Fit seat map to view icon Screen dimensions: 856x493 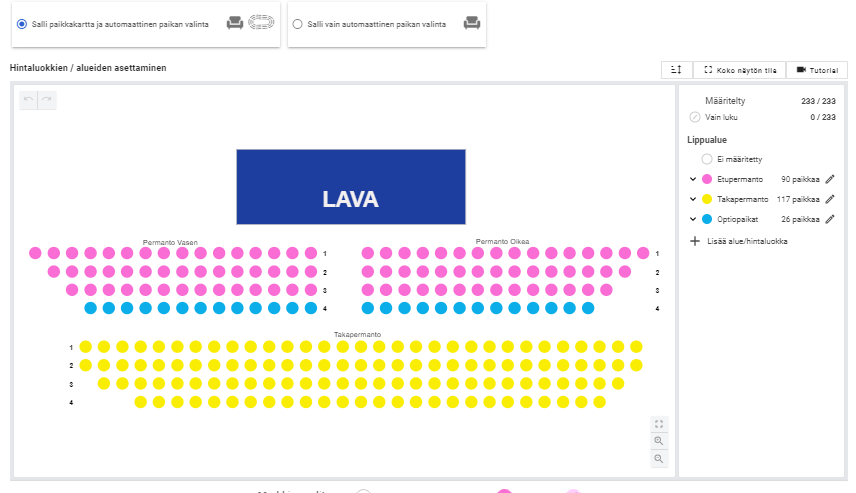pos(659,424)
